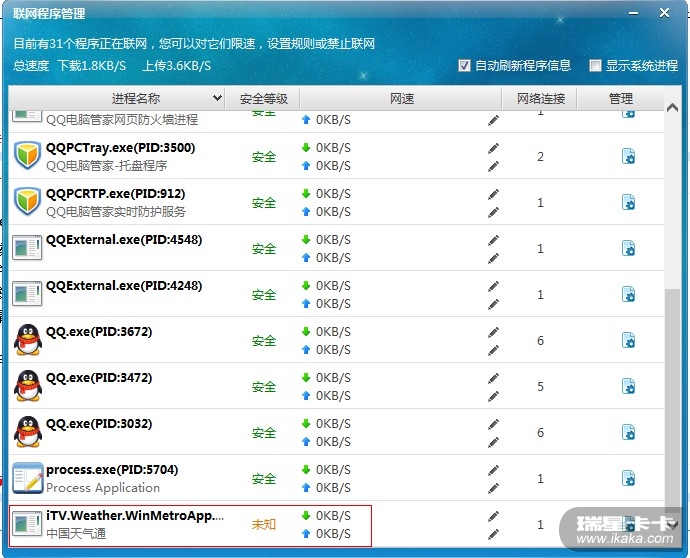The height and width of the screenshot is (558, 690).
Task: Click 未知 security level of iTV.Weather
Action: coord(264,524)
